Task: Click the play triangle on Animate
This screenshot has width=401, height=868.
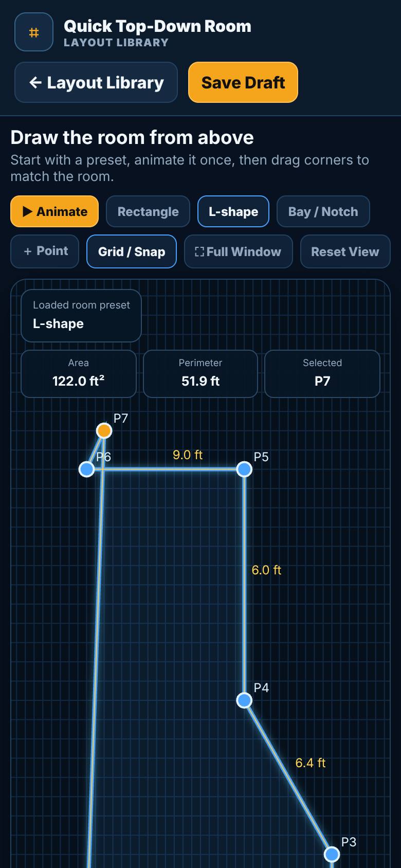Action: (28, 211)
